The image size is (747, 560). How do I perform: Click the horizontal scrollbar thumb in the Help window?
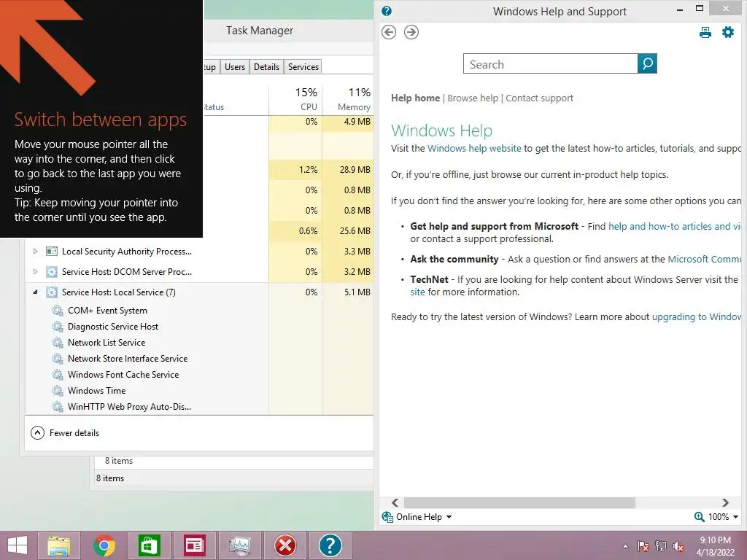(519, 503)
